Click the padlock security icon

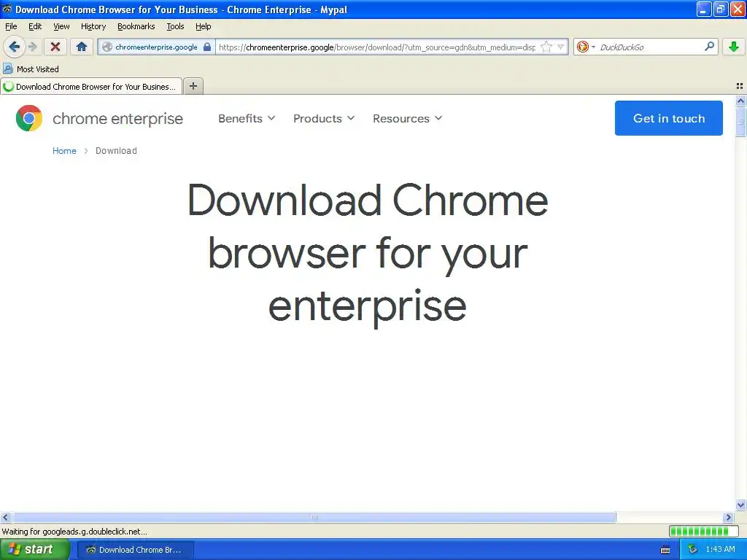tap(207, 47)
